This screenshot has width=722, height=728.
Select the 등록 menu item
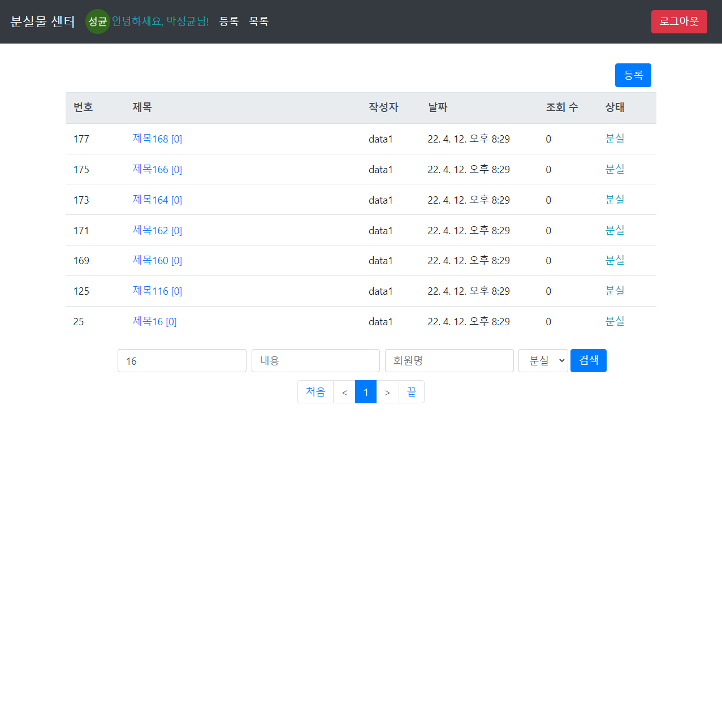coord(229,21)
